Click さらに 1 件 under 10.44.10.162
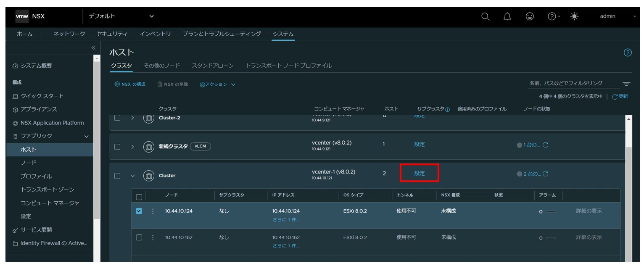644x266 pixels. pos(286,246)
